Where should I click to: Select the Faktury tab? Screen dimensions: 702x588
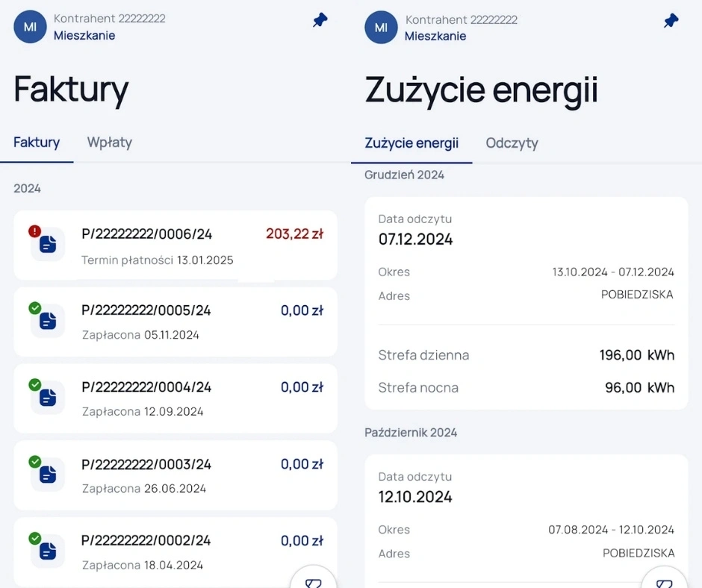click(37, 143)
